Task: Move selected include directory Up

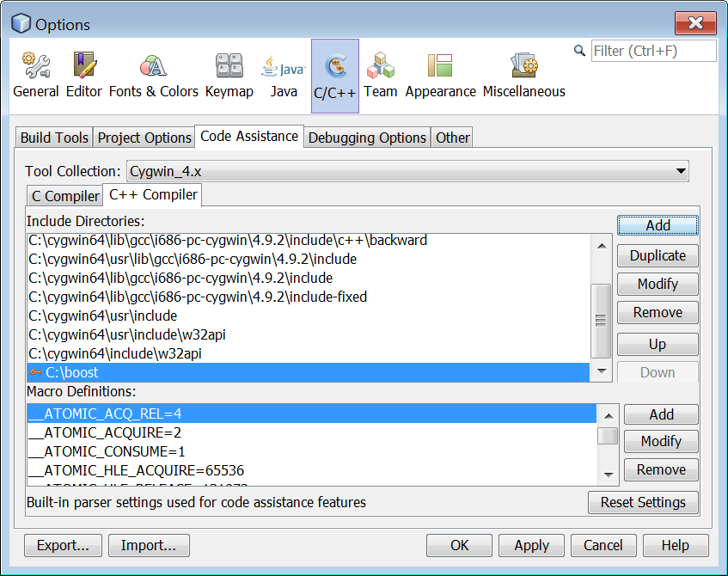Action: pyautogui.click(x=658, y=344)
